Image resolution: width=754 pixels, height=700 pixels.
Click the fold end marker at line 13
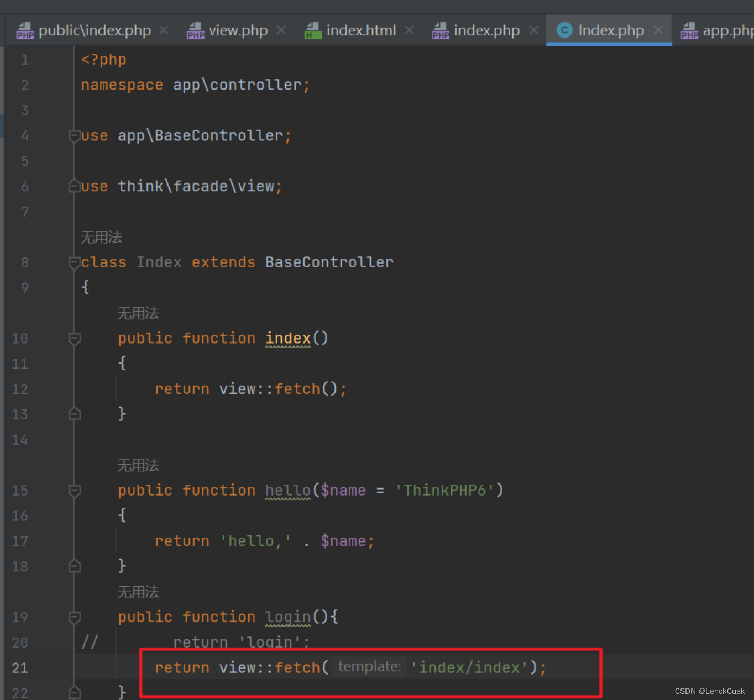(x=75, y=414)
